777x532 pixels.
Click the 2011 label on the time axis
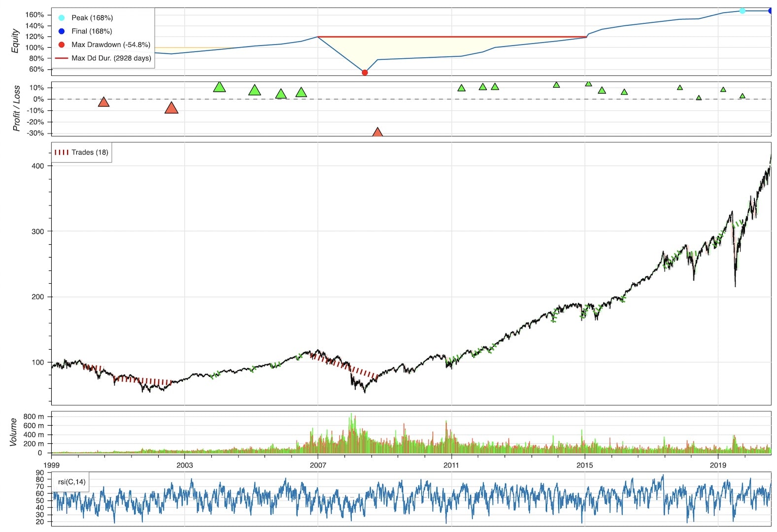tap(451, 465)
